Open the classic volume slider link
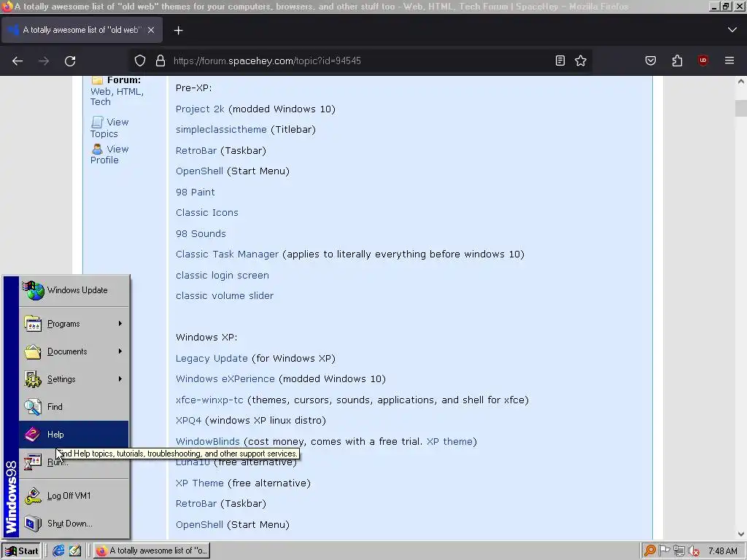 click(225, 296)
